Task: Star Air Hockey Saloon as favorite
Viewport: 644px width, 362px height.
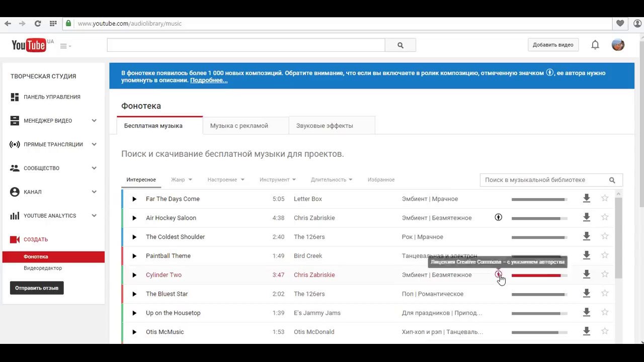Action: point(605,217)
